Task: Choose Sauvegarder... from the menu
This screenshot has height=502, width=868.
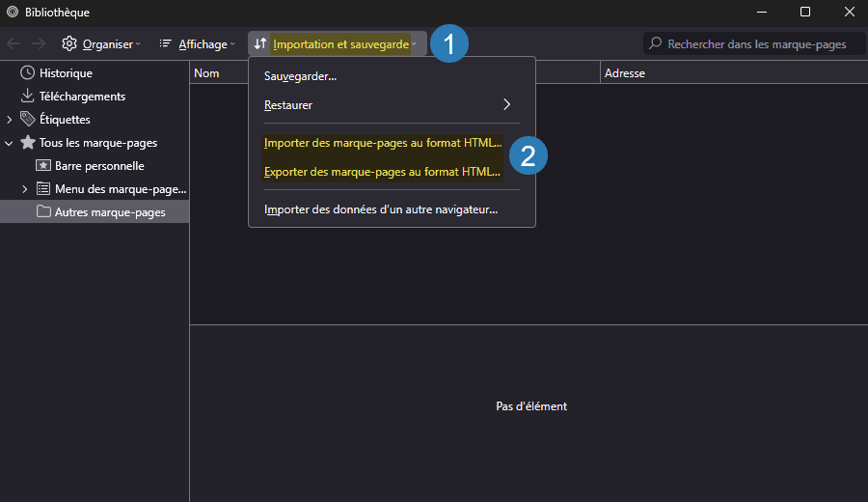Action: (392, 76)
